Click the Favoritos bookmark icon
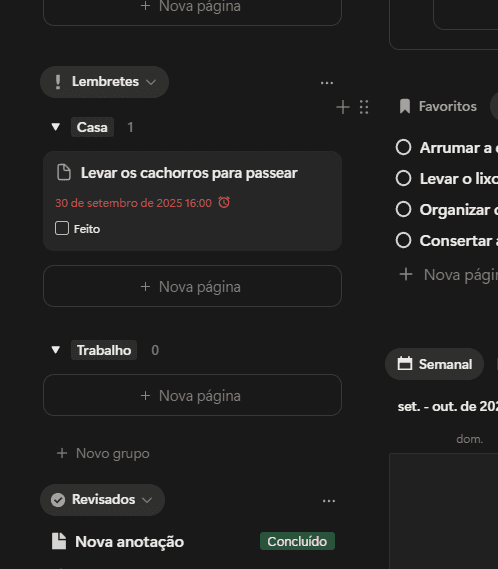This screenshot has height=569, width=498. tap(405, 106)
